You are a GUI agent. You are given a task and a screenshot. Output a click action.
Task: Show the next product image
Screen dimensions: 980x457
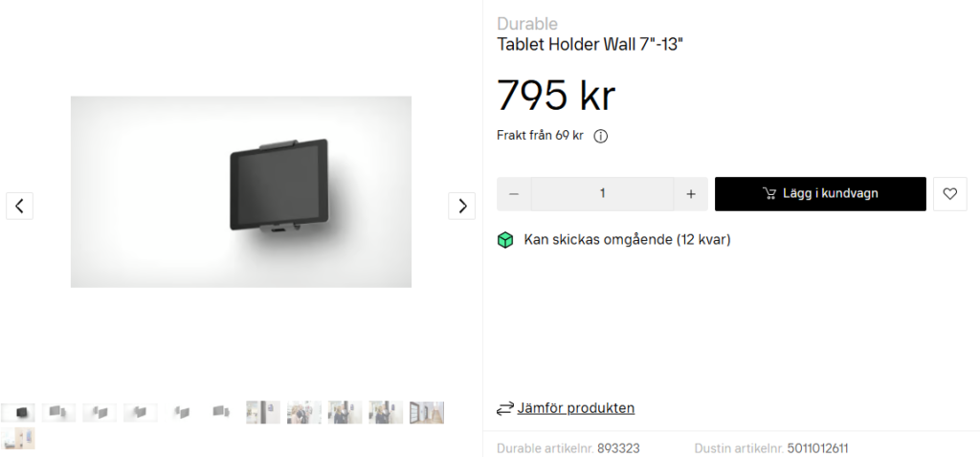462,206
